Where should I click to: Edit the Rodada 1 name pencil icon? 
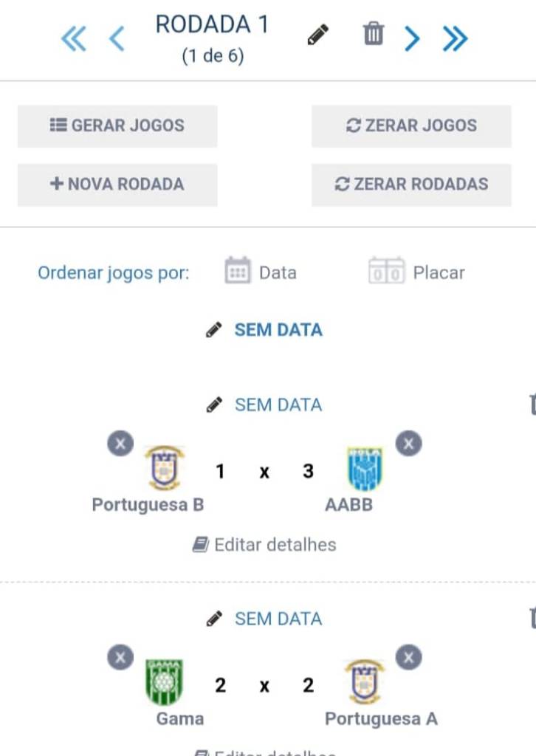(x=318, y=35)
